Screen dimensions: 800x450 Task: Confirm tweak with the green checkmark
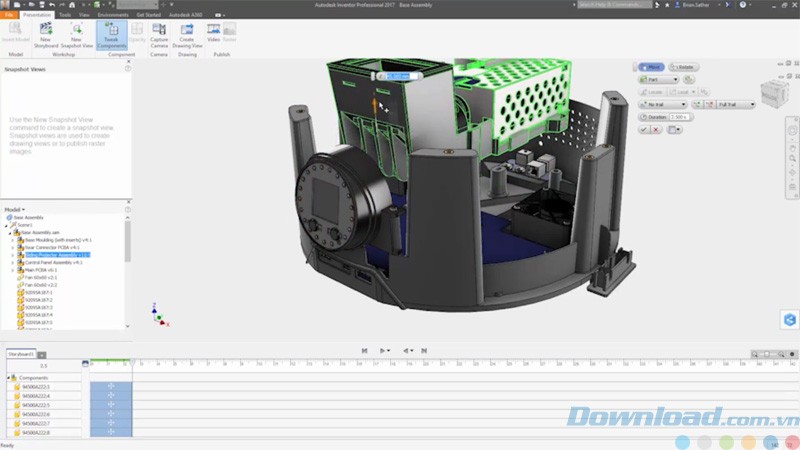(x=643, y=129)
